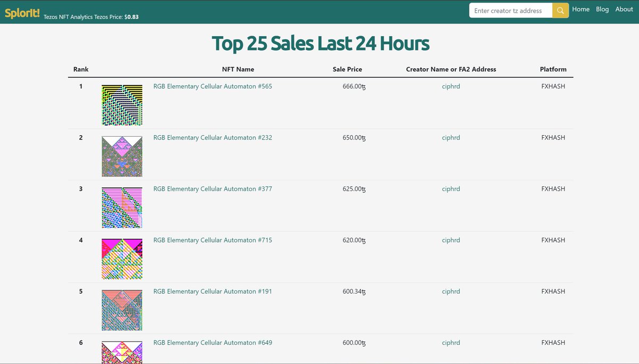Open ciphrd creator link in rank 5 row
The height and width of the screenshot is (364, 639).
[x=451, y=291]
